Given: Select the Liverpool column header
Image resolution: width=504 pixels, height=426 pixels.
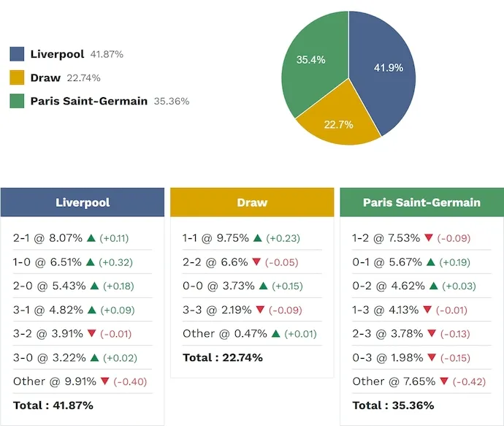Looking at the screenshot, I should 83,202.
